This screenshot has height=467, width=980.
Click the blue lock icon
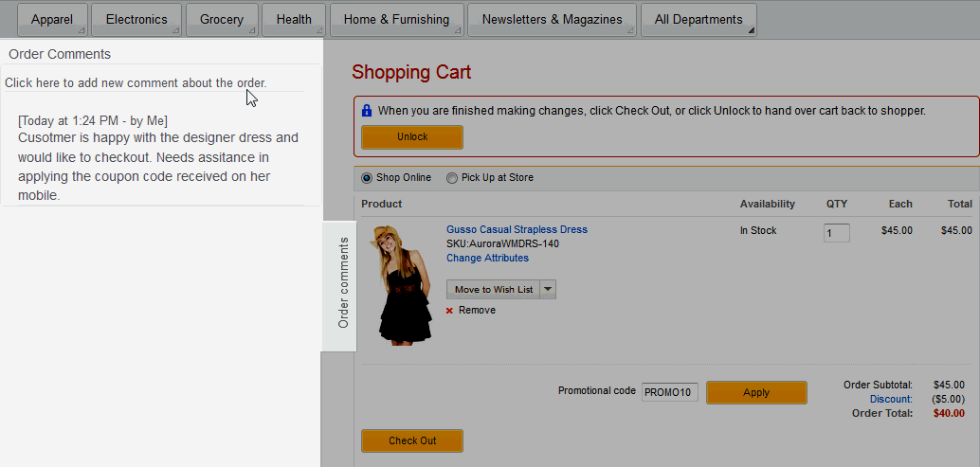(367, 111)
